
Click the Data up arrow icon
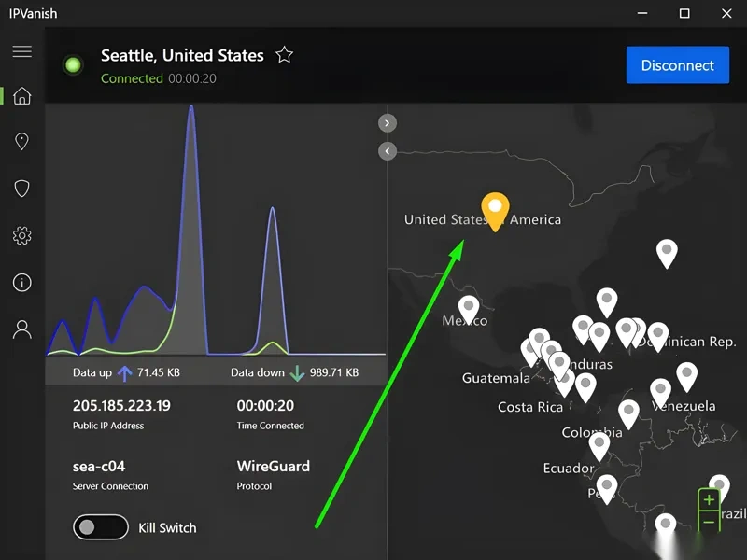125,372
